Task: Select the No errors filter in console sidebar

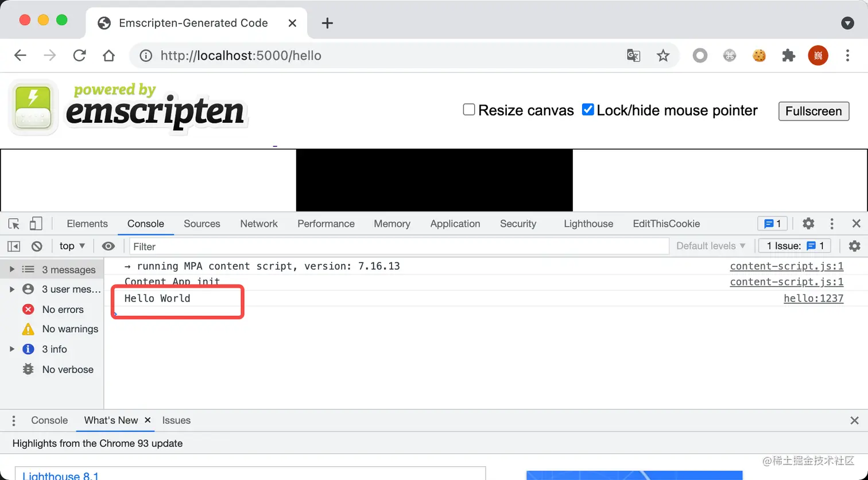Action: 61,309
